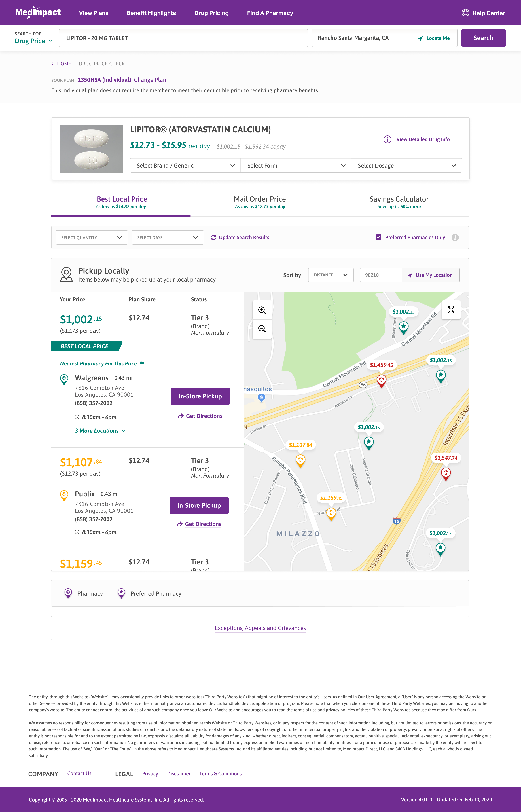Click the red $1,459.45 map pin
This screenshot has width=521, height=812.
click(381, 381)
